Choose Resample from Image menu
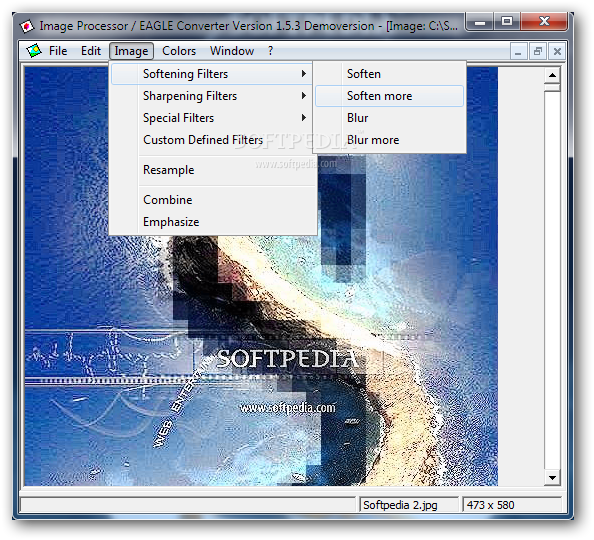The width and height of the screenshot is (594, 540). 212,170
